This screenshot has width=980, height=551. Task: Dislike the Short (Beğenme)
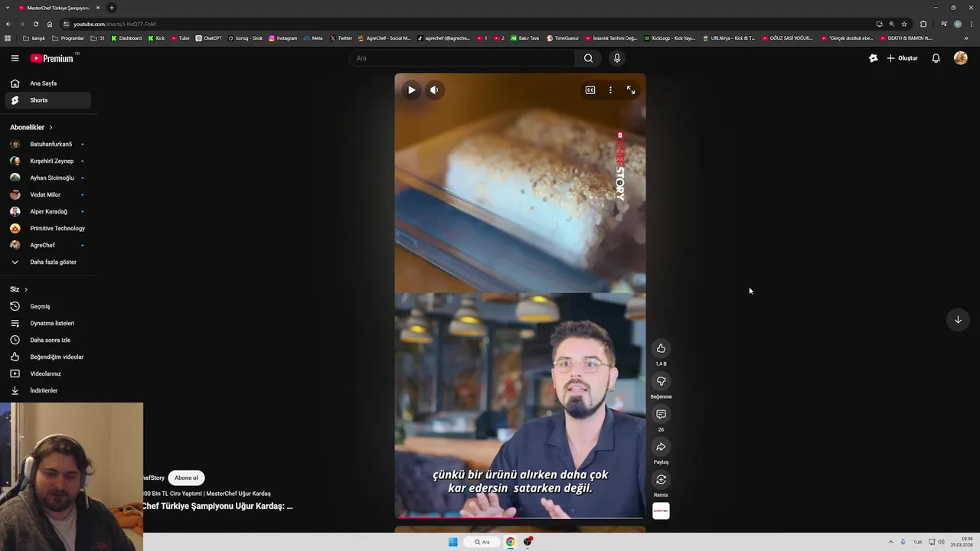tap(661, 381)
